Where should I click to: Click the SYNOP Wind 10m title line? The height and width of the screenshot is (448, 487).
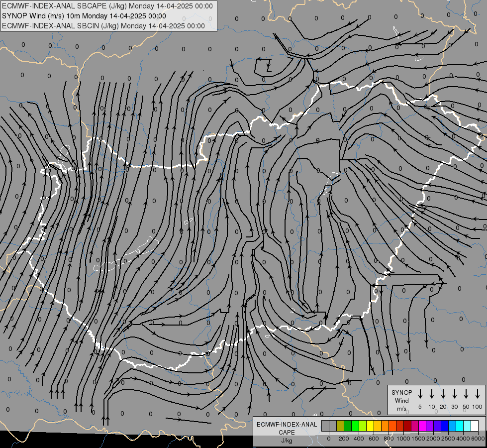pyautogui.click(x=84, y=16)
